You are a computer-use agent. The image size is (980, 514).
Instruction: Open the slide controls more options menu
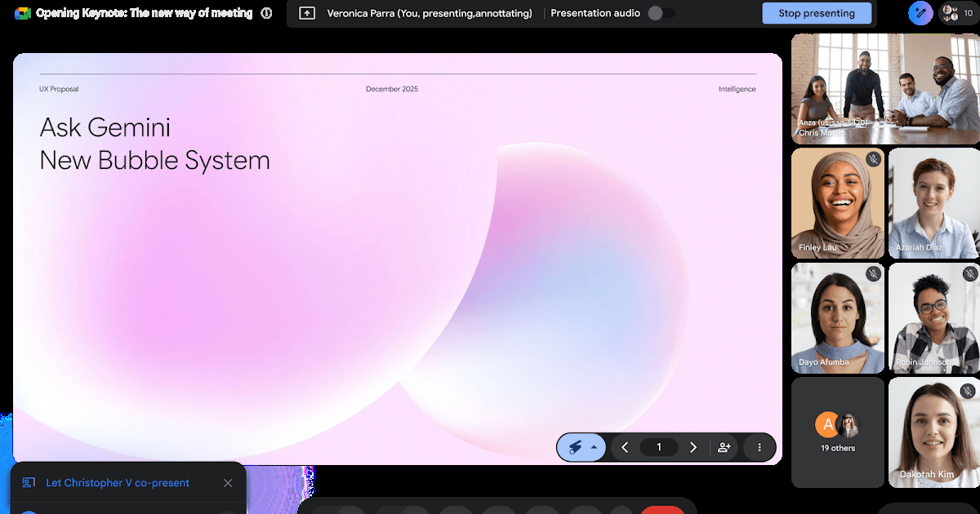(759, 447)
